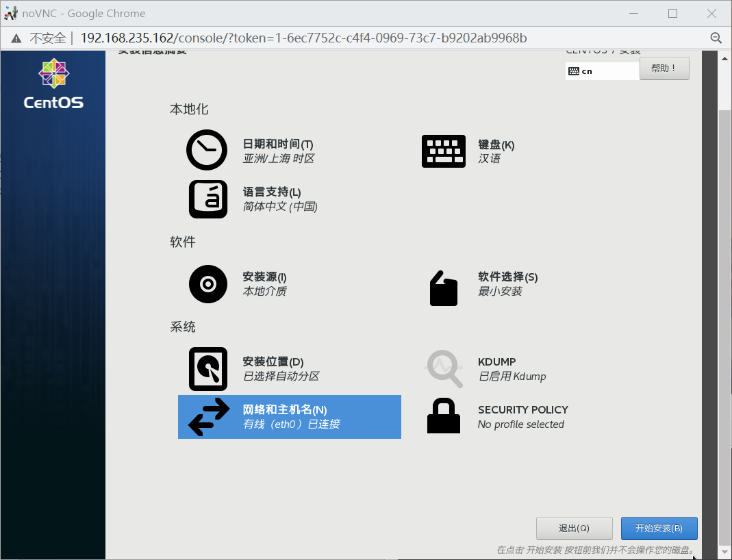Click 亚洲/上海 时区 status text

pyautogui.click(x=279, y=159)
